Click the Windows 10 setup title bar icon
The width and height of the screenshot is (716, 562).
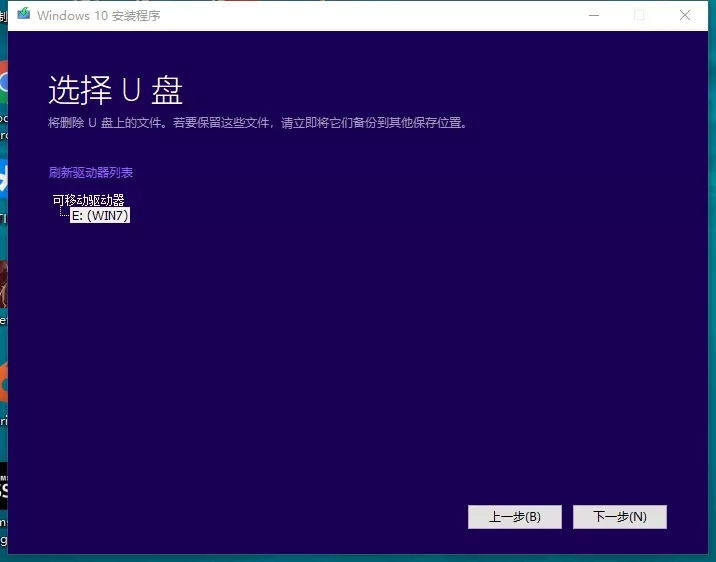pyautogui.click(x=24, y=14)
